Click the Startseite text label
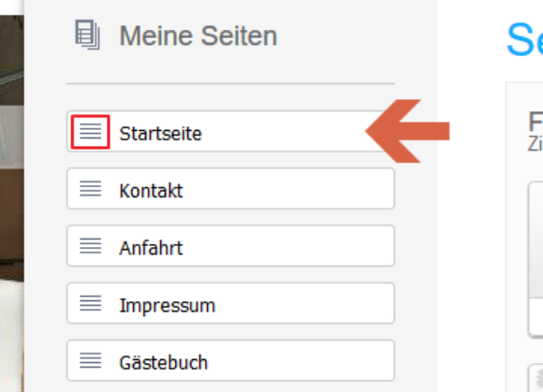This screenshot has height=392, width=543. point(160,134)
